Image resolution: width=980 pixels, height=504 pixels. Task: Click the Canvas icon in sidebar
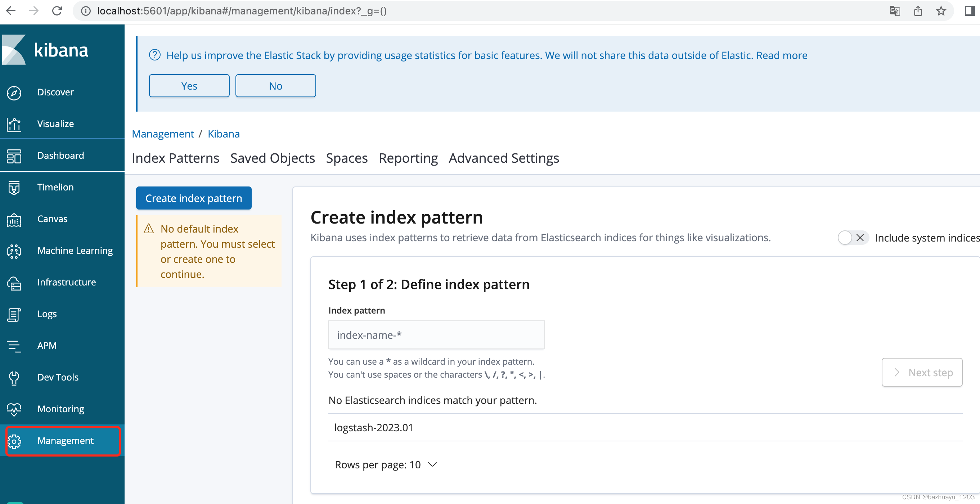[x=14, y=220]
